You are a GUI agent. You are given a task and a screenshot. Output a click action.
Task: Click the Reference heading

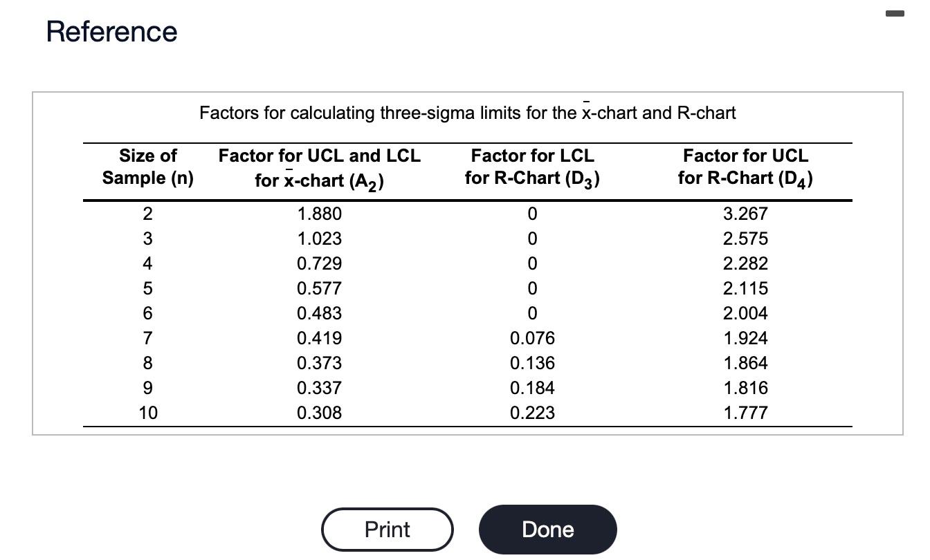(x=112, y=31)
